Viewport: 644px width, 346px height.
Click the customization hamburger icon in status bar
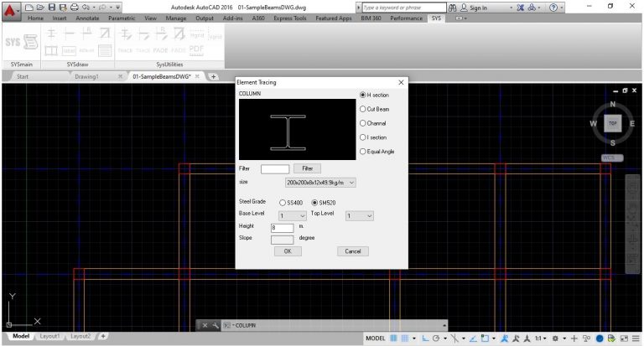(x=636, y=338)
